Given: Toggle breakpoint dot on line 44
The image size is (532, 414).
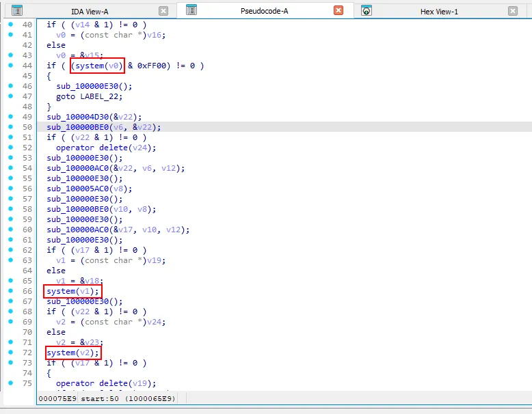Looking at the screenshot, I should [10, 66].
